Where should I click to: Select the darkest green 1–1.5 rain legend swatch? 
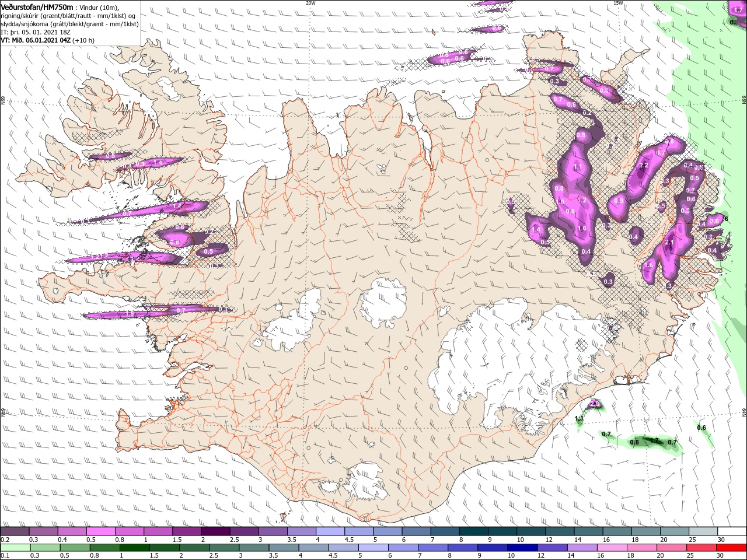[x=134, y=548]
